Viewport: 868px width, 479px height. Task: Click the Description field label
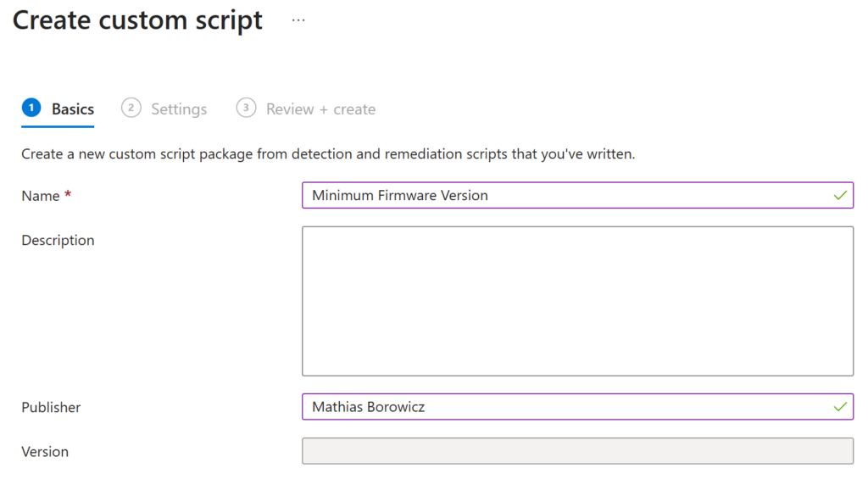coord(58,241)
